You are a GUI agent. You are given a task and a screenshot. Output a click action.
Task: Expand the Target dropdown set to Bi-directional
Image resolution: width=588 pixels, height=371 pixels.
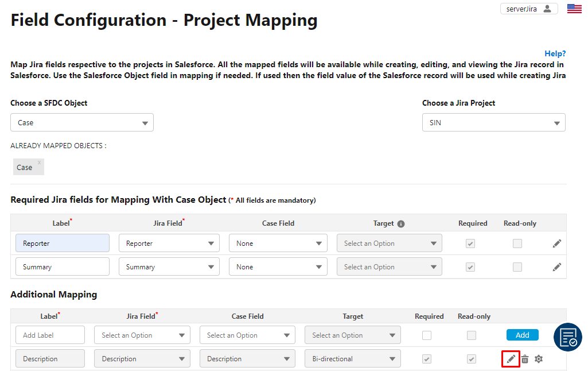352,358
